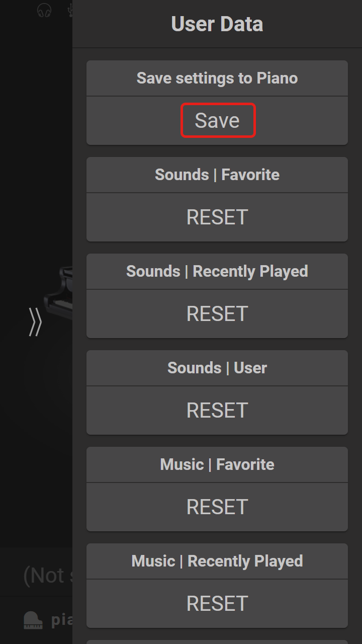Click the 'Music | Recently Played' header
Image resolution: width=362 pixels, height=644 pixels.
[217, 561]
